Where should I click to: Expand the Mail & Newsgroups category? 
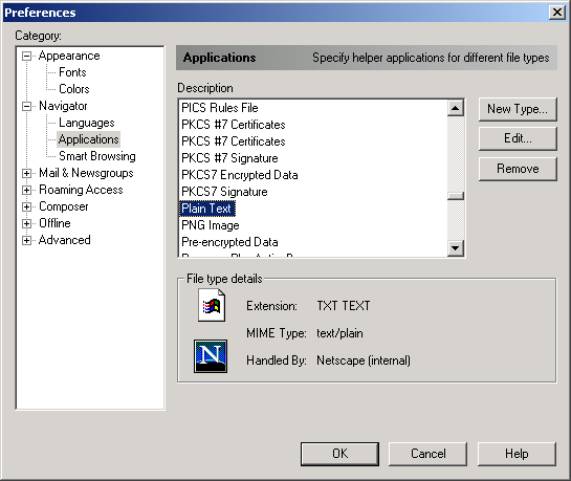click(27, 173)
